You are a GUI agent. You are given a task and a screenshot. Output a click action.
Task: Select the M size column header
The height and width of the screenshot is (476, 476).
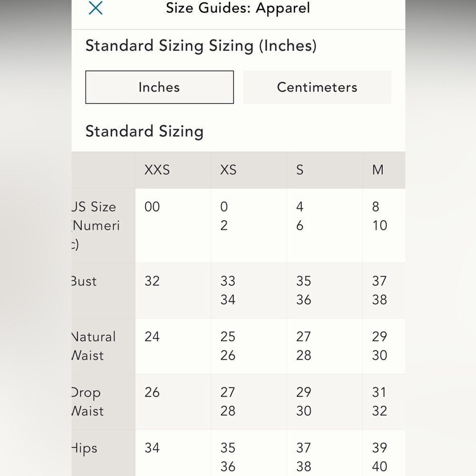[x=378, y=170]
